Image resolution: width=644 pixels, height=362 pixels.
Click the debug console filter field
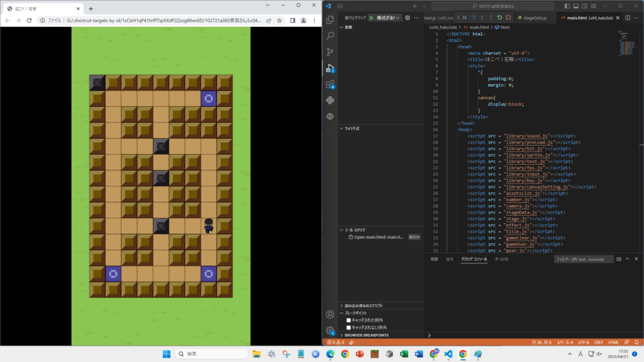click(x=583, y=260)
